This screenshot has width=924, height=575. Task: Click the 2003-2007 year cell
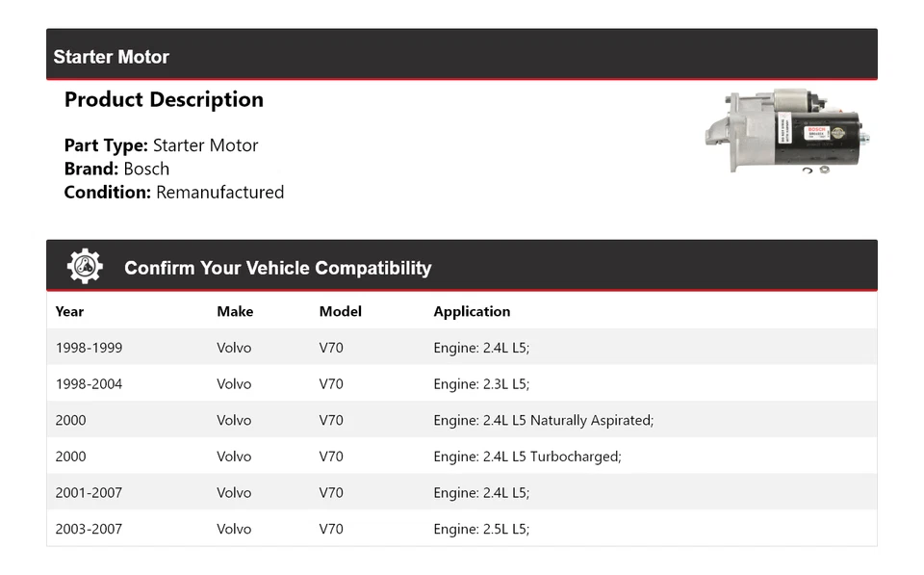[89, 529]
